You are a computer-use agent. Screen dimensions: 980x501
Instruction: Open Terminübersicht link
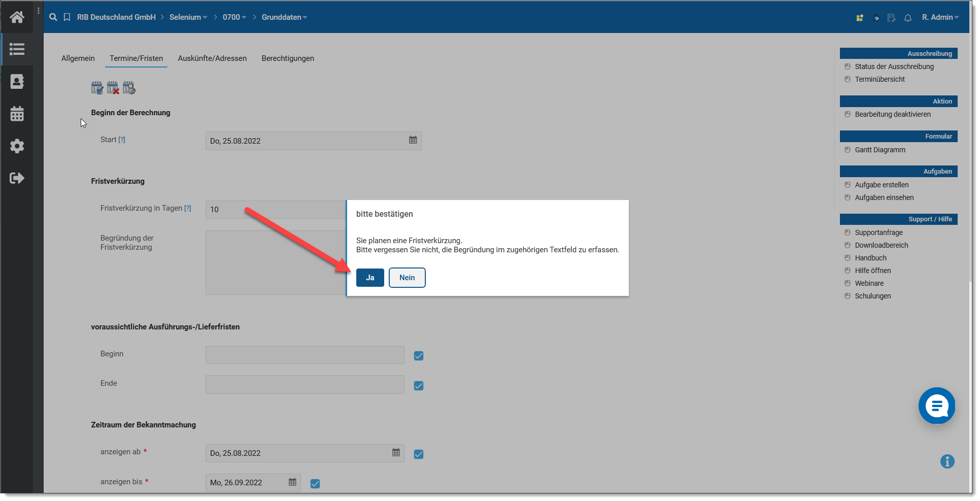pos(880,79)
